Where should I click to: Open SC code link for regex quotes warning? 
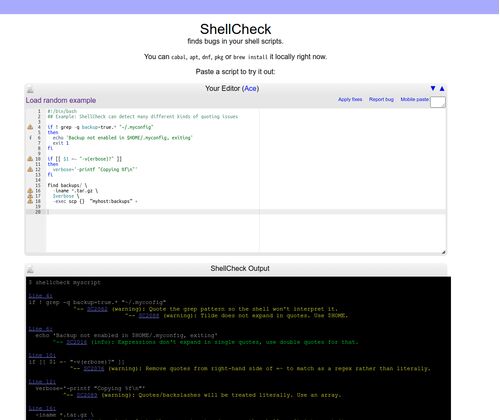(94, 369)
